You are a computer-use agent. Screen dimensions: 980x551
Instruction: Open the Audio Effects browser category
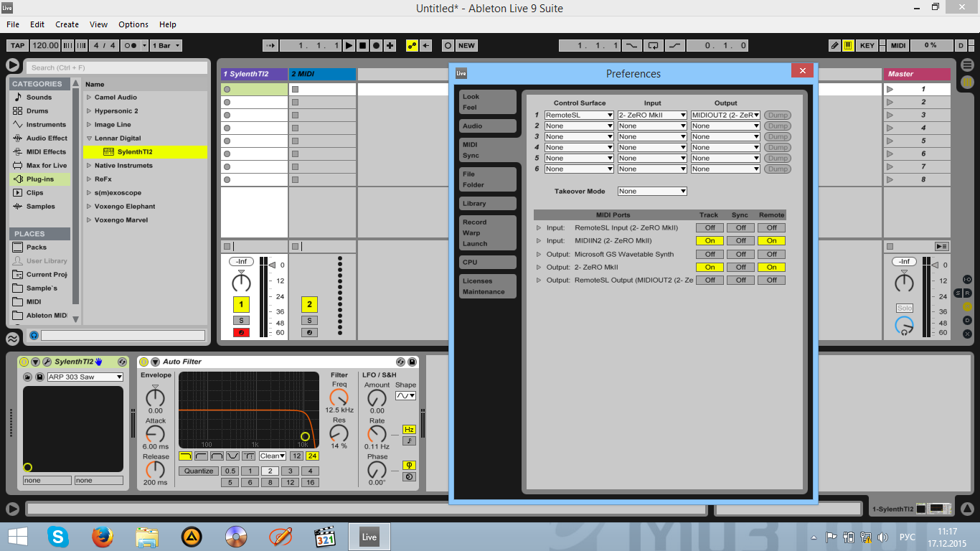coord(39,138)
